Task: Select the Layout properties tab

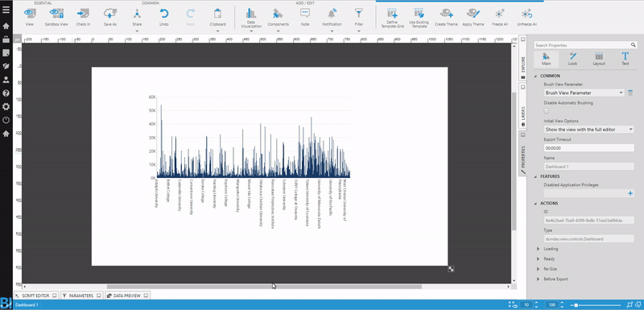Action: pyautogui.click(x=599, y=59)
